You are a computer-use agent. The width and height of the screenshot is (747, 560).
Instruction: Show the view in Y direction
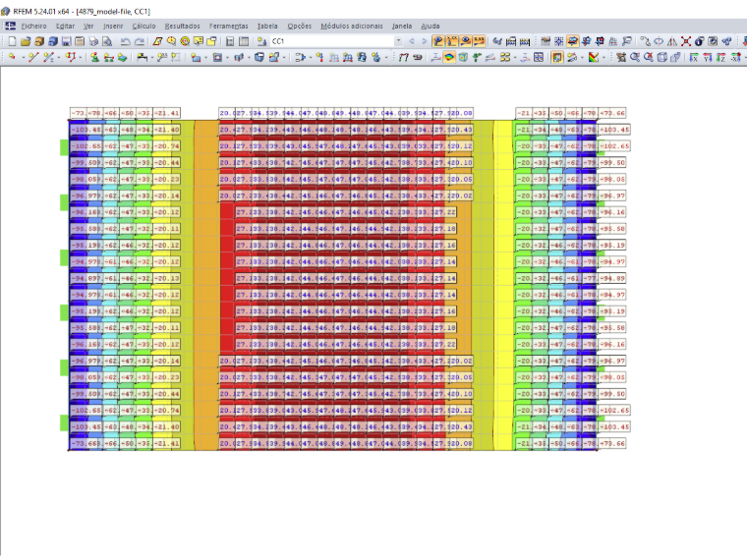click(x=708, y=57)
